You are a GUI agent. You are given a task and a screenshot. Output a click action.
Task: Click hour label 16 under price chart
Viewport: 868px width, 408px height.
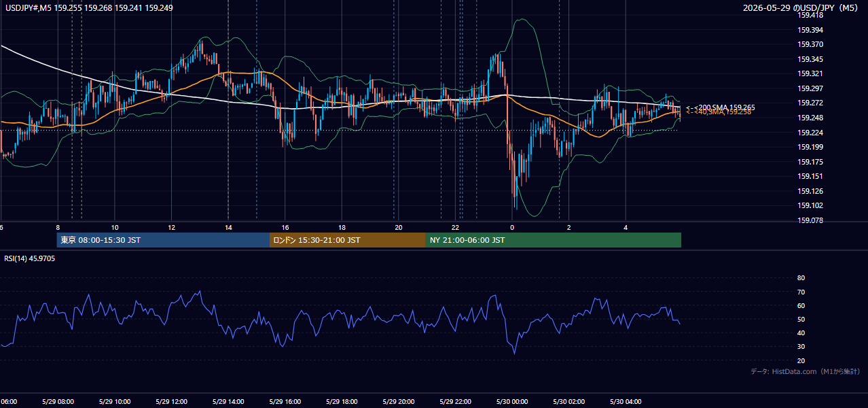285,228
